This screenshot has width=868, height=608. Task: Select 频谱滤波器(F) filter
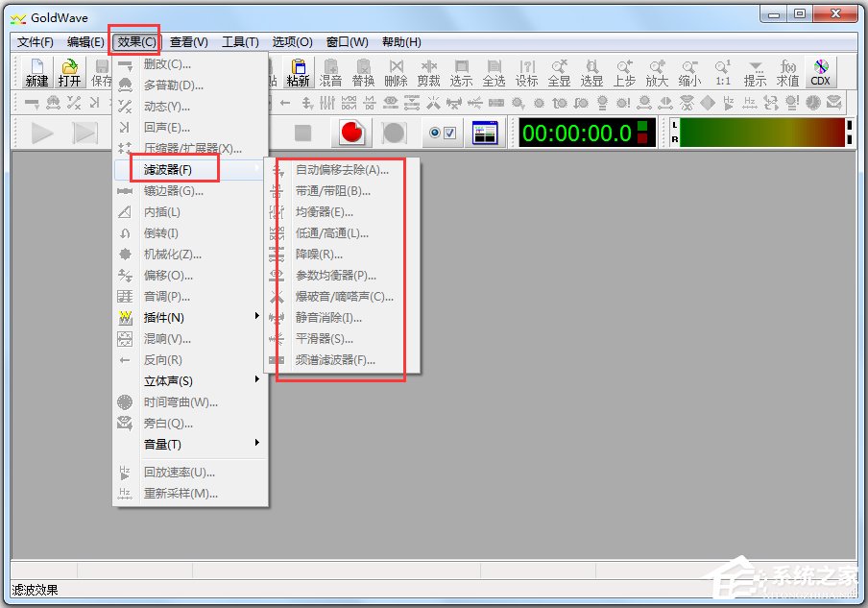342,360
